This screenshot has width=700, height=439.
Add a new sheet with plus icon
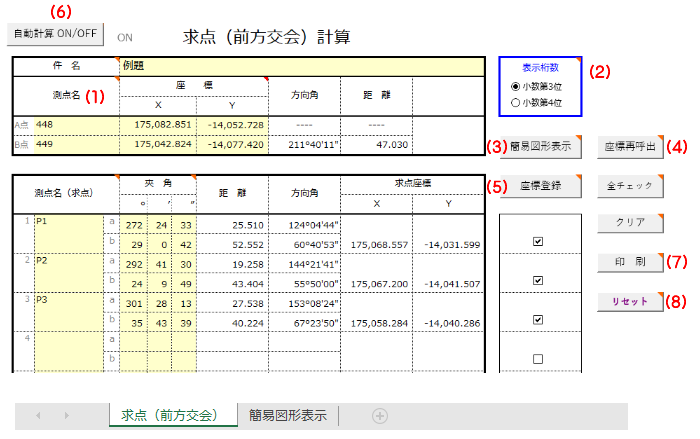(380, 416)
